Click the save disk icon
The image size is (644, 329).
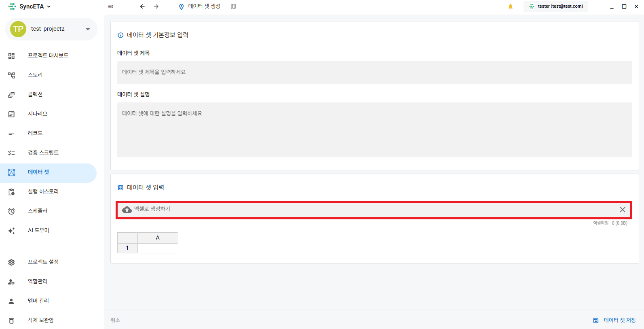pos(595,321)
